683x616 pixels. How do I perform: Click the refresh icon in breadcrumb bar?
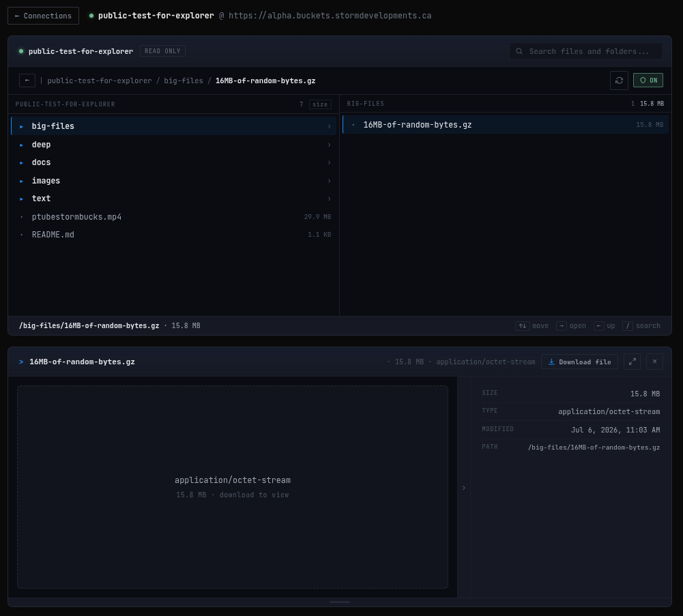619,80
